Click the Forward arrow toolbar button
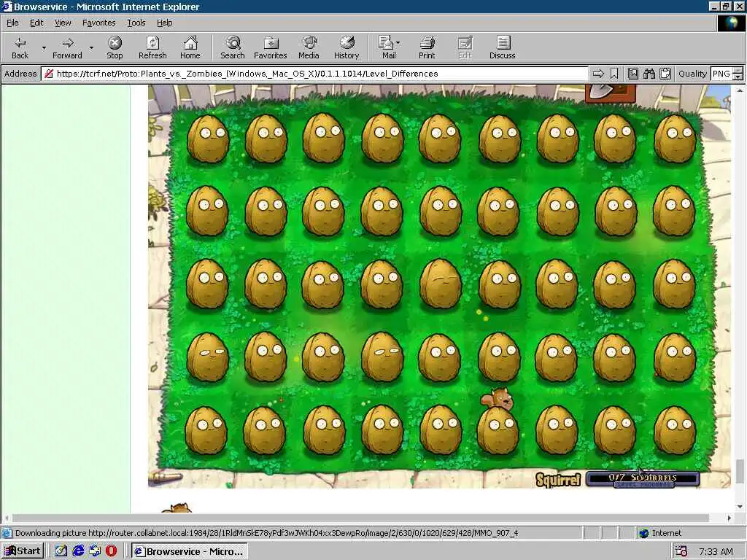This screenshot has width=747, height=560. coord(67,47)
